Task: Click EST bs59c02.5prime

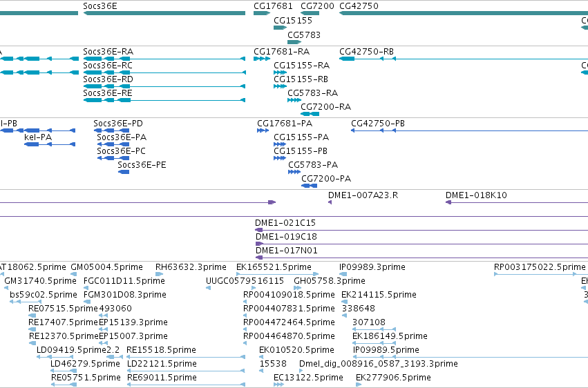Action: (44, 295)
